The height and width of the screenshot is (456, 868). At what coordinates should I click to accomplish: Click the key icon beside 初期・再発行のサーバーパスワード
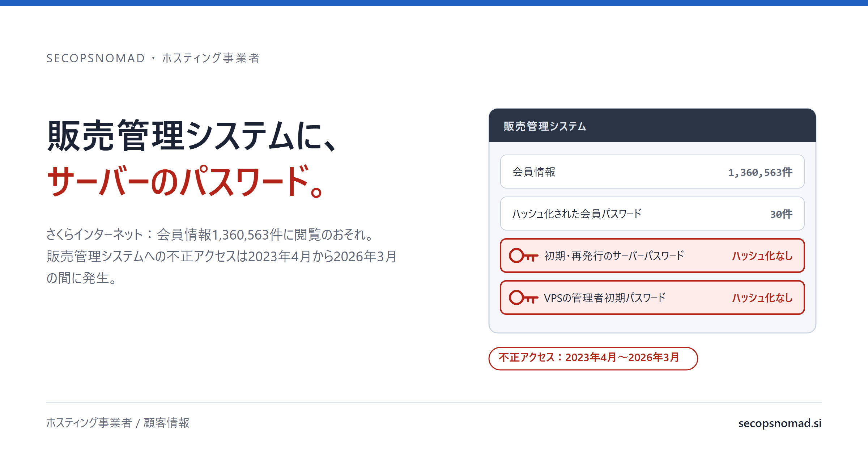click(523, 256)
